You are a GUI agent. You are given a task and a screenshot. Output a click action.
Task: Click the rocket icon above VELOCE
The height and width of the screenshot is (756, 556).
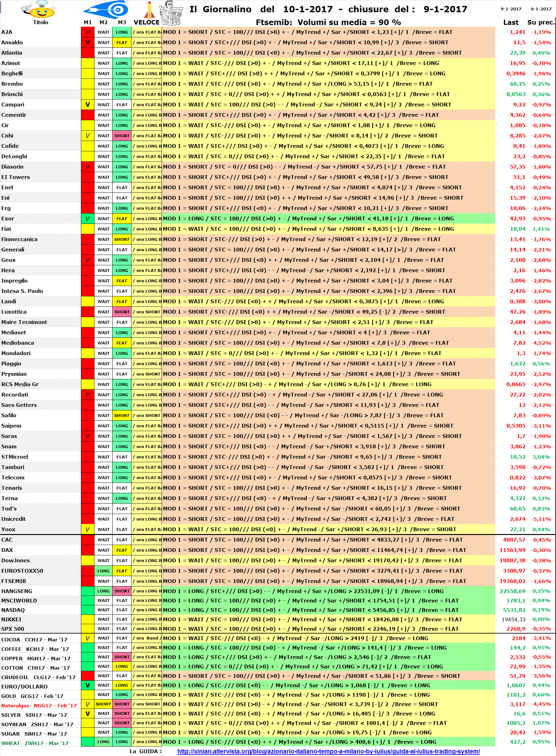pos(149,9)
